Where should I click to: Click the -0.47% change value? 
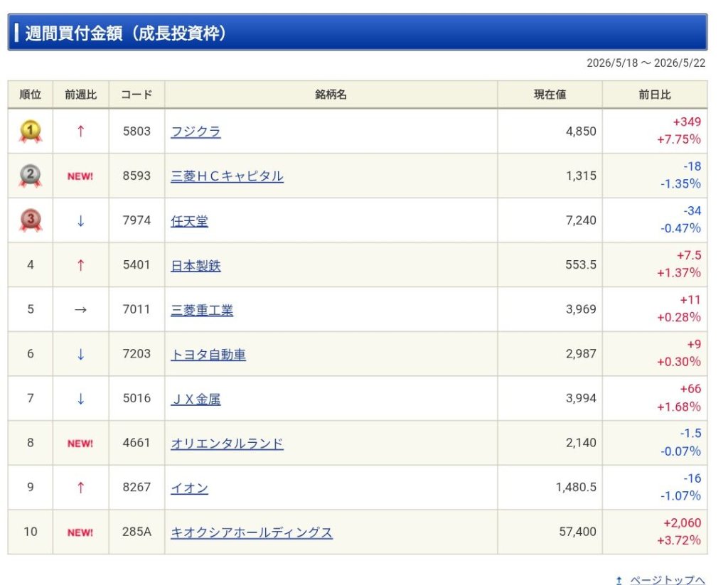(680, 229)
